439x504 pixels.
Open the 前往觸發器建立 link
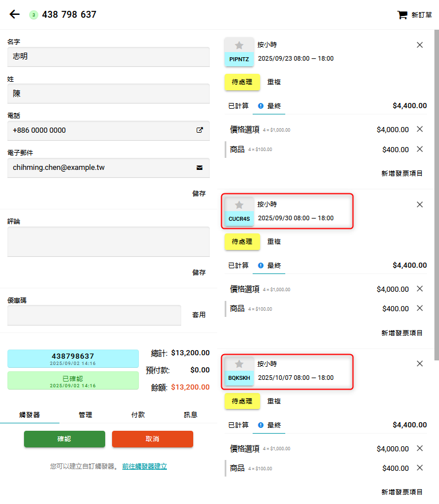(144, 467)
